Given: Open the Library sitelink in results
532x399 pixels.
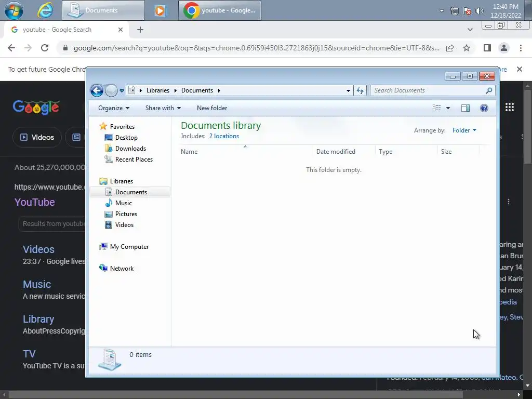Looking at the screenshot, I should point(38,320).
